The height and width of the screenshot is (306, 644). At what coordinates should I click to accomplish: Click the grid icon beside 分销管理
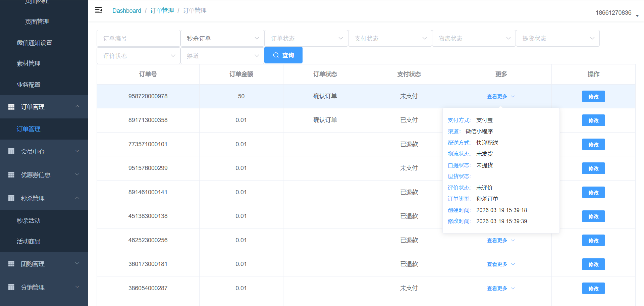point(11,287)
